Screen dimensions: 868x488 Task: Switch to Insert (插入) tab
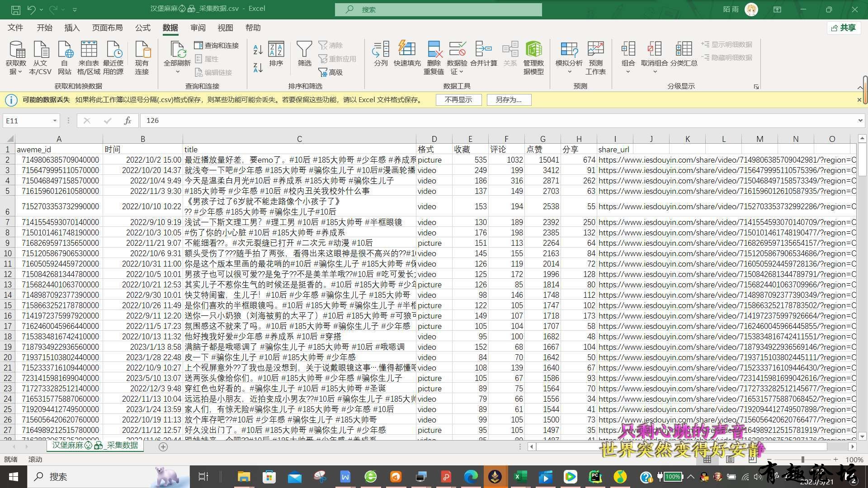pos(72,28)
